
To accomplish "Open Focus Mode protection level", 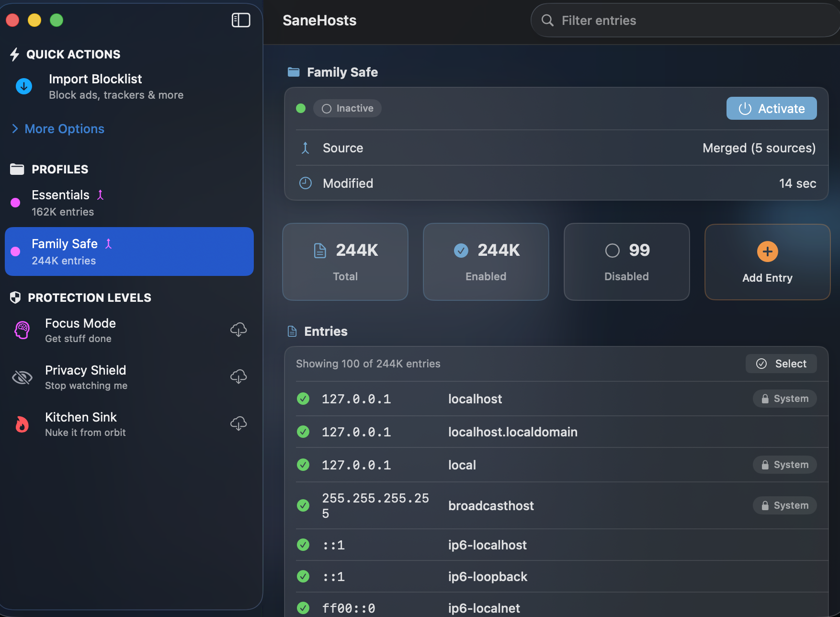I will pos(129,330).
